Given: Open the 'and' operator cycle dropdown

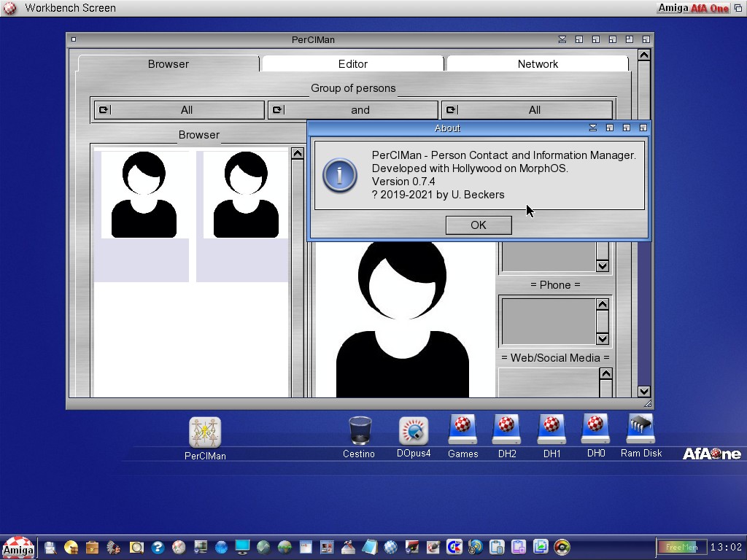Looking at the screenshot, I should (x=353, y=110).
